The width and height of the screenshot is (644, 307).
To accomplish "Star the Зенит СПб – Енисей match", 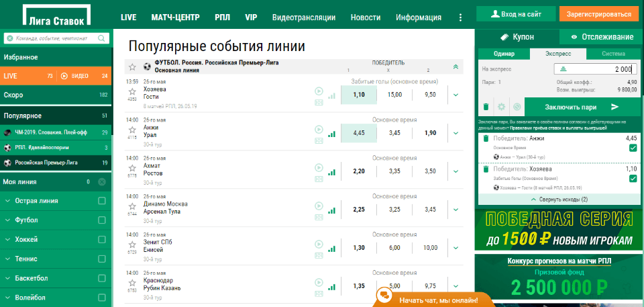I will 132,245.
